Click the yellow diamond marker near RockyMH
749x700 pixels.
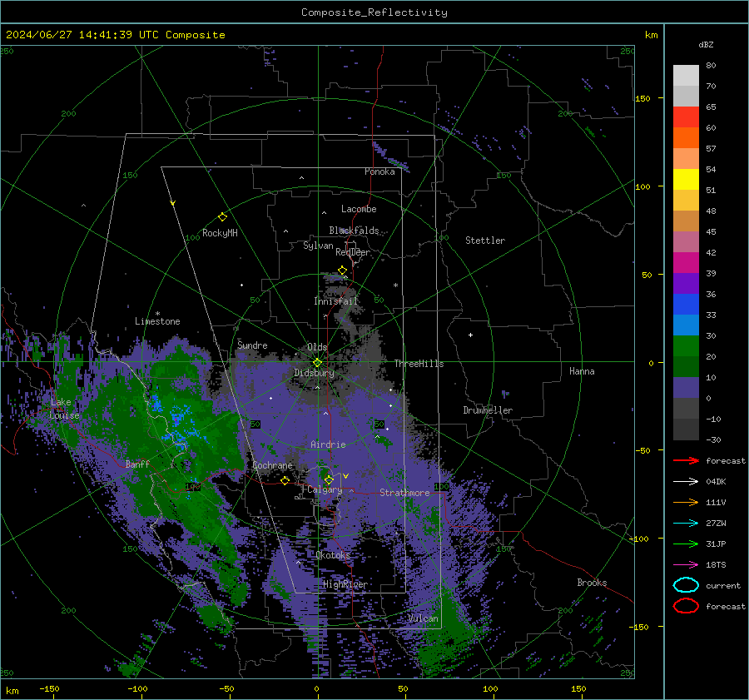click(222, 217)
